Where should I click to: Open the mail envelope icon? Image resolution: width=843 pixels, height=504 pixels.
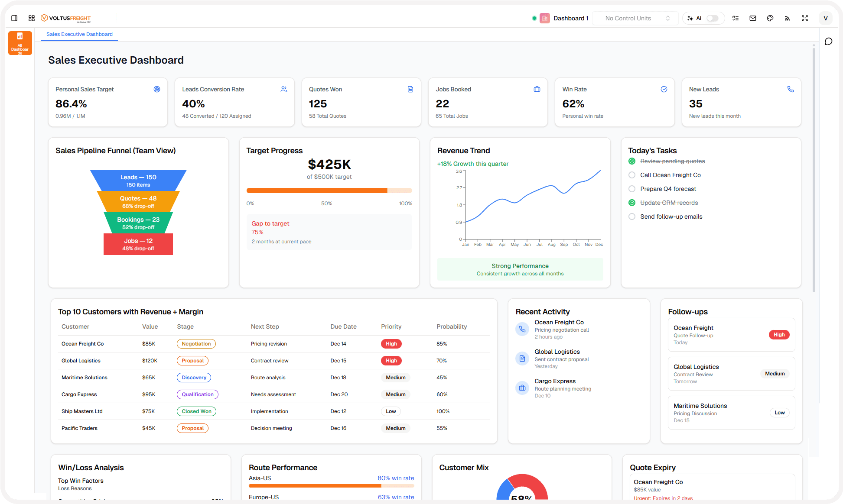tap(753, 18)
